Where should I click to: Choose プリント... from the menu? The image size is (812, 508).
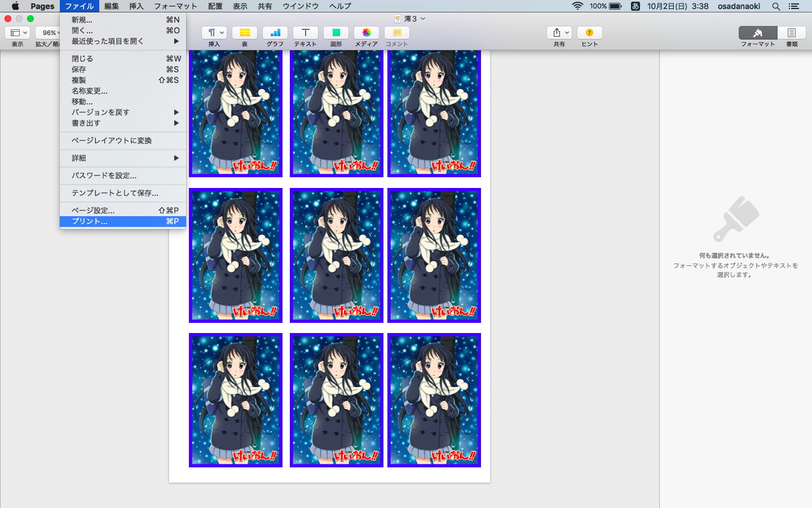pyautogui.click(x=123, y=221)
